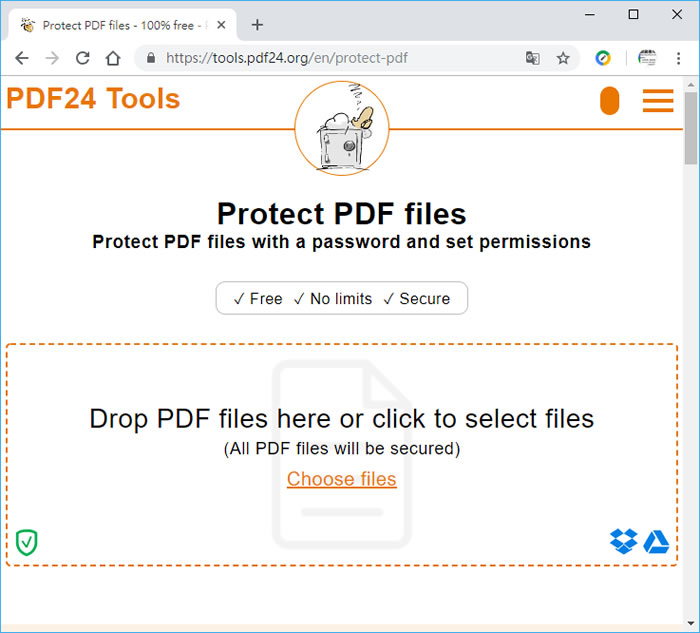Click the green security shield icon
Image resolution: width=700 pixels, height=633 pixels.
coord(27,542)
